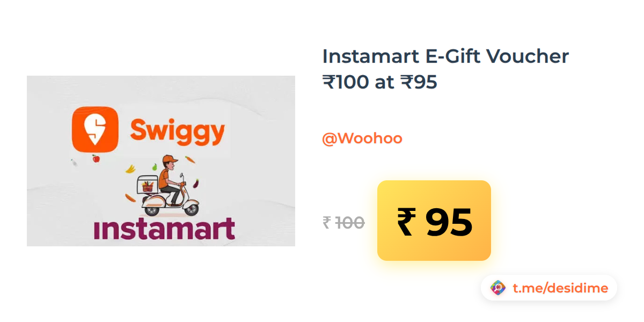Click the purple instamart wordmark
Screen dimensions: 644x322
(x=164, y=229)
